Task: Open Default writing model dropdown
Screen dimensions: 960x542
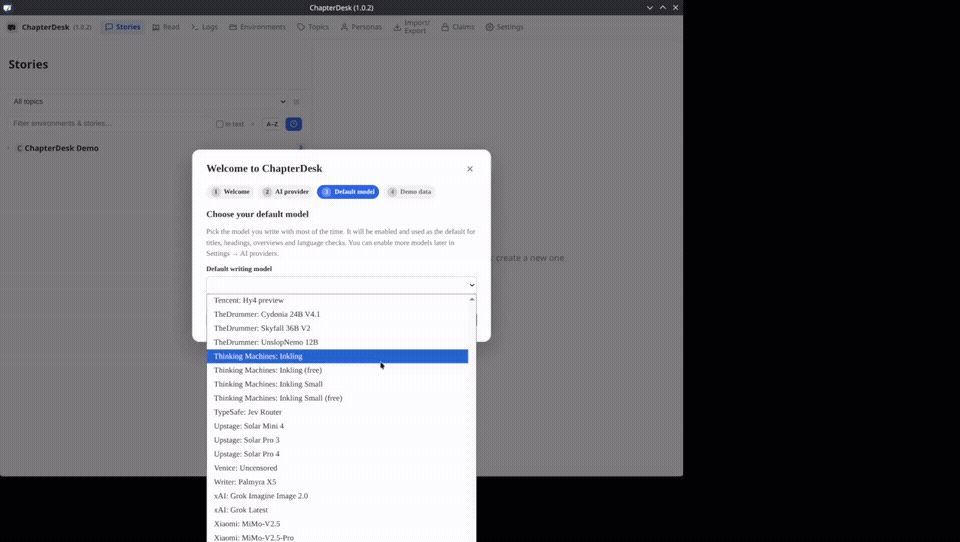Action: coord(341,285)
